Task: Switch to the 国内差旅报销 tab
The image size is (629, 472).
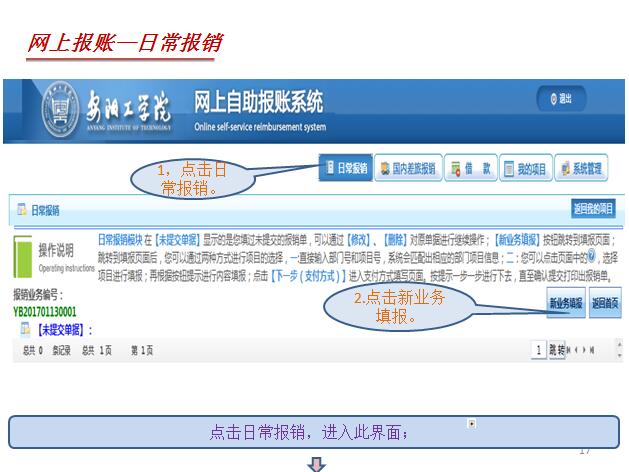Action: click(x=407, y=170)
